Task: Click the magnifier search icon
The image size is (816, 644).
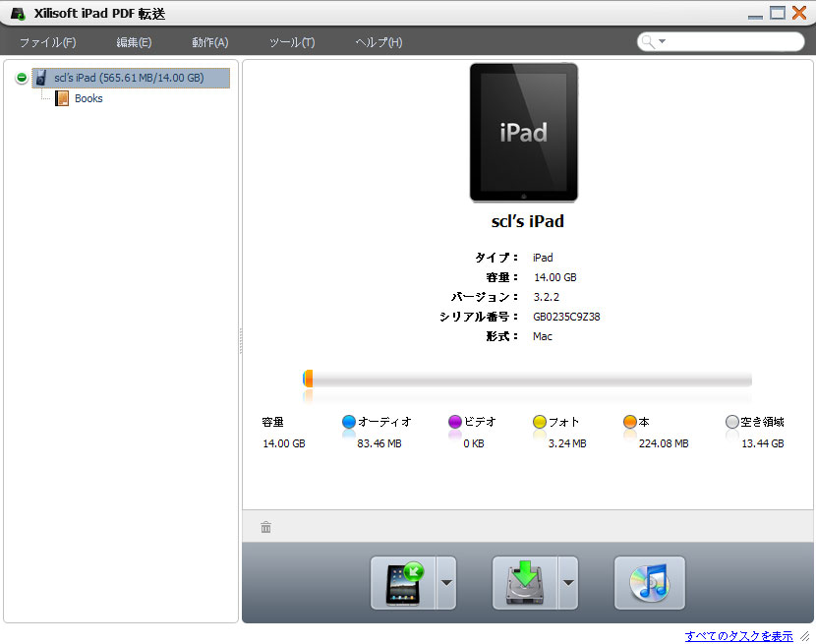Action: click(650, 41)
